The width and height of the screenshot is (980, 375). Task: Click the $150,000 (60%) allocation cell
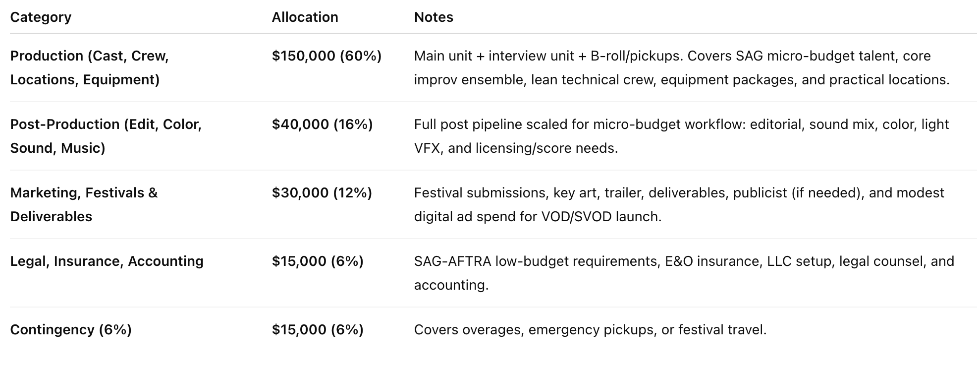327,56
